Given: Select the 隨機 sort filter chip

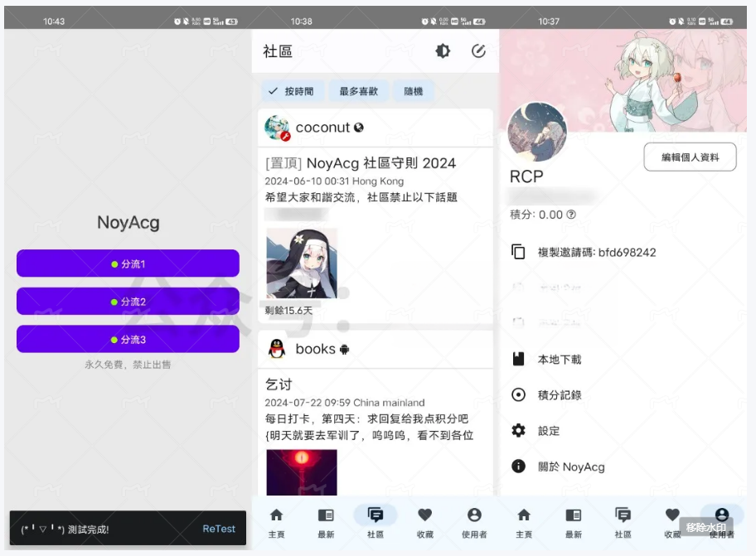Looking at the screenshot, I should (413, 91).
